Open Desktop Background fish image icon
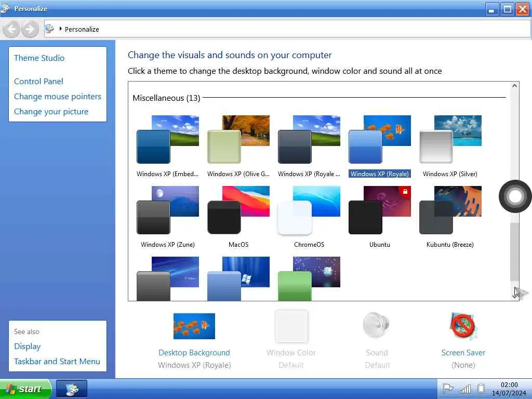 pyautogui.click(x=194, y=326)
